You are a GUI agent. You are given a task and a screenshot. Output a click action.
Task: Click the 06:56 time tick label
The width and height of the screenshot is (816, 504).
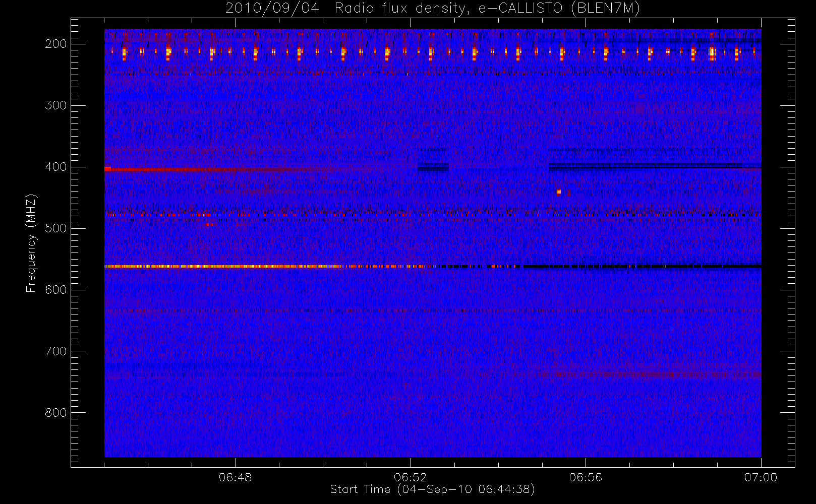point(586,477)
